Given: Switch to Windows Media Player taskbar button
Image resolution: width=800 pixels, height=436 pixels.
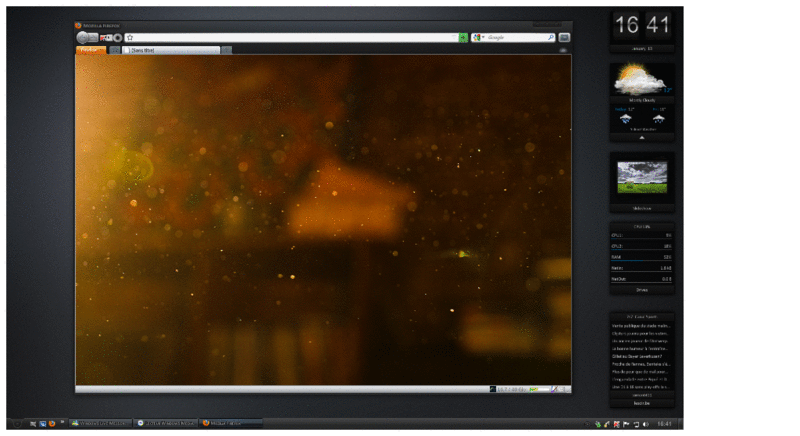Looking at the screenshot, I should coord(166,424).
